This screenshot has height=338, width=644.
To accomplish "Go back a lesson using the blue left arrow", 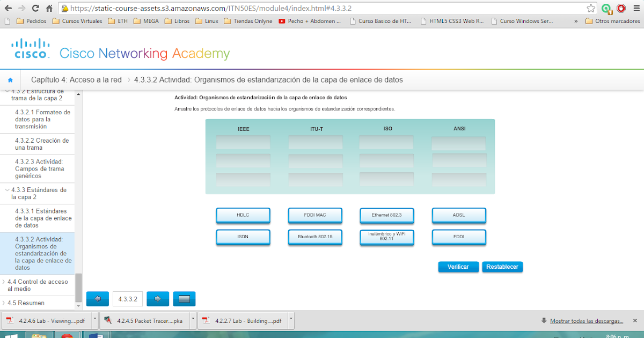I will coord(97,299).
